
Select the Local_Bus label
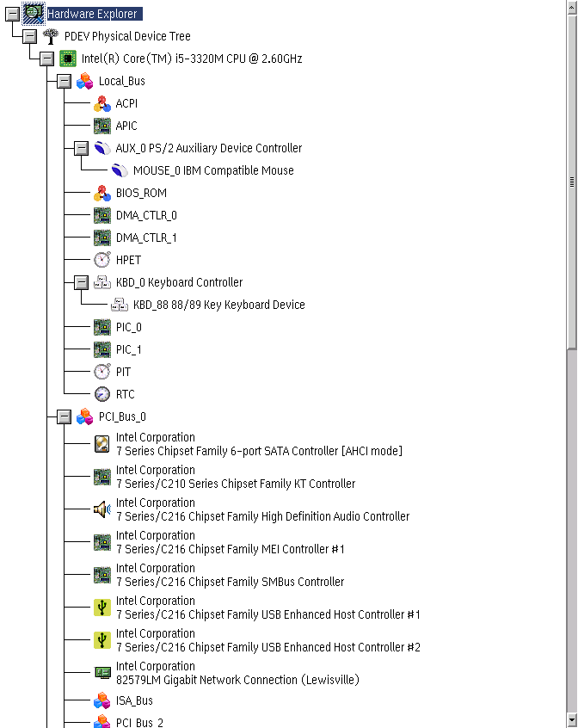(121, 81)
